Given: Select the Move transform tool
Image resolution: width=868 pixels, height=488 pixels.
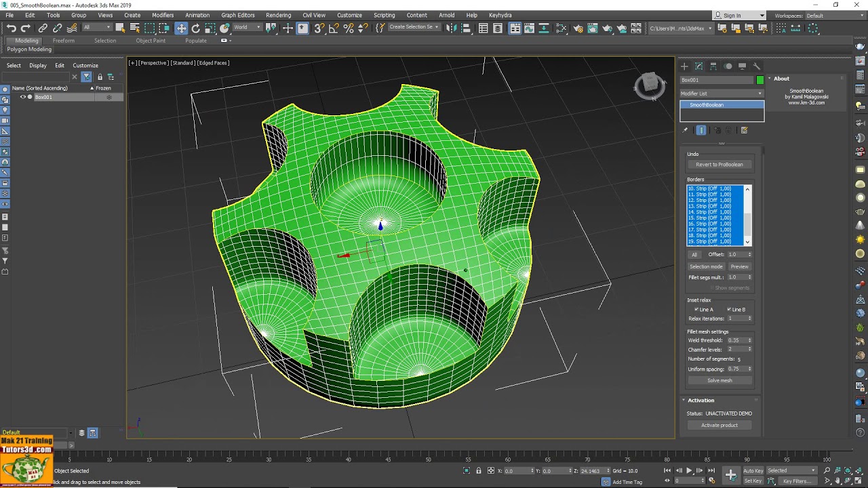Looking at the screenshot, I should pyautogui.click(x=181, y=28).
